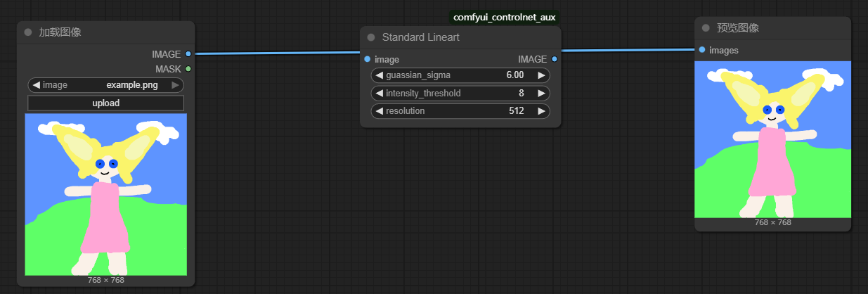
Task: Click the image input port on Standard Lineart
Action: [368, 59]
